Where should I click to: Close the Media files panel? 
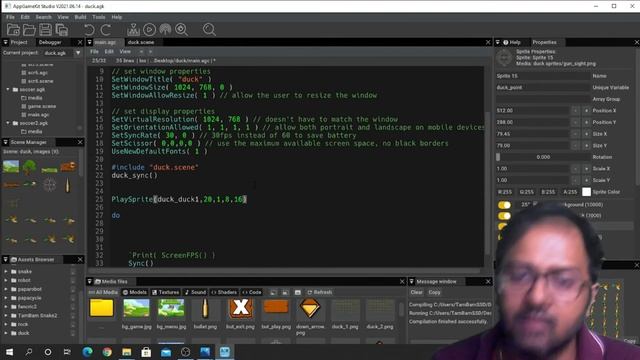click(402, 282)
